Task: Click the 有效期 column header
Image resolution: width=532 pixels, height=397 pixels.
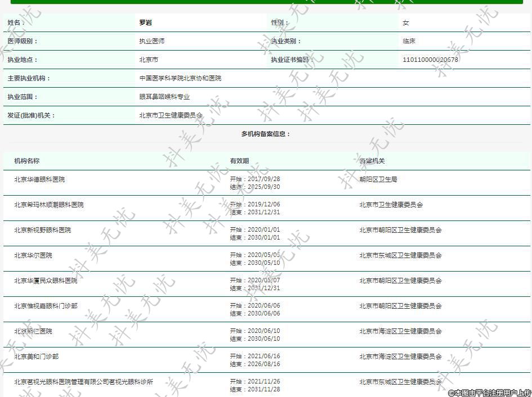Action: pos(239,161)
